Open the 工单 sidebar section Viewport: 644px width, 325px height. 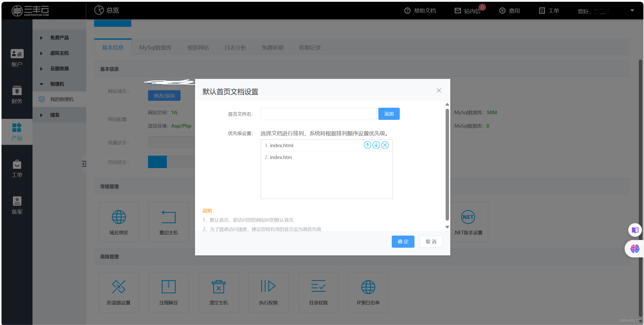17,169
